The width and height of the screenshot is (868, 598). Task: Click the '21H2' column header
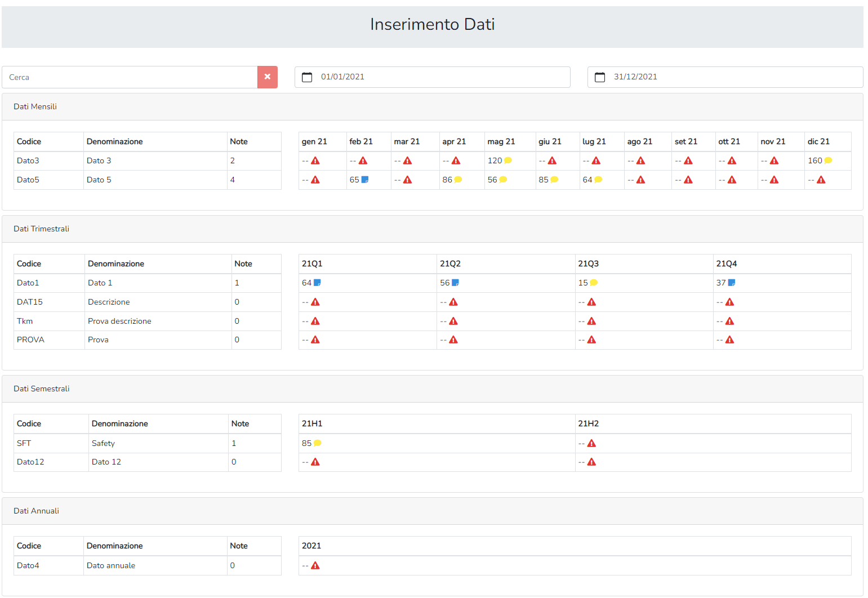click(713, 424)
